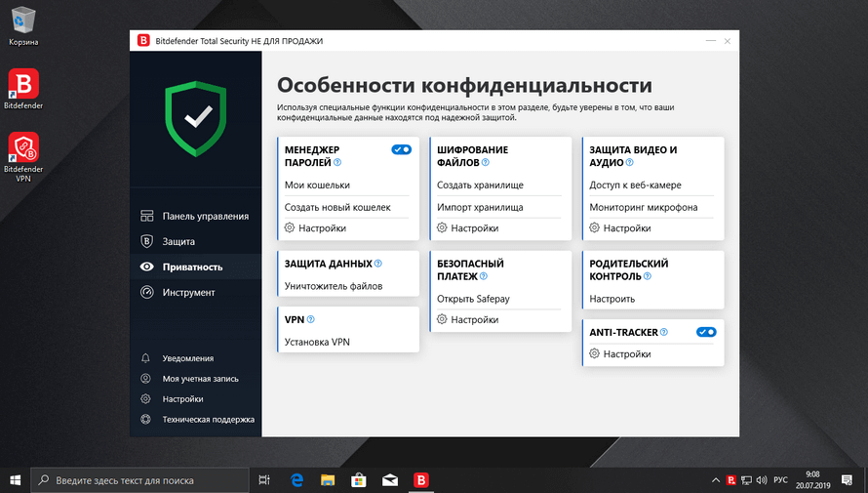Open the Windows Start menu
Viewport: 868px width, 493px height.
click(15, 480)
